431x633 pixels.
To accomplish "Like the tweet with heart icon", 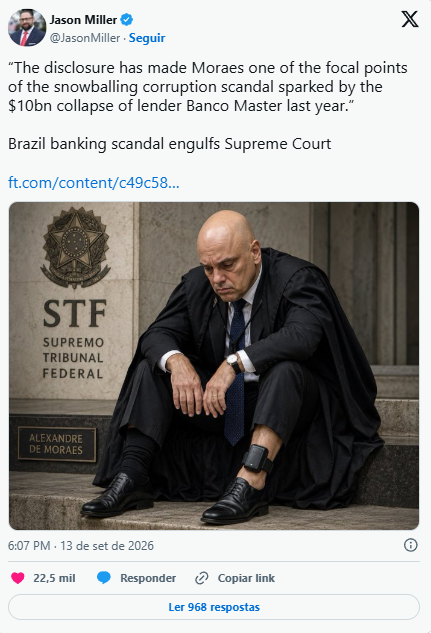I will pyautogui.click(x=18, y=578).
